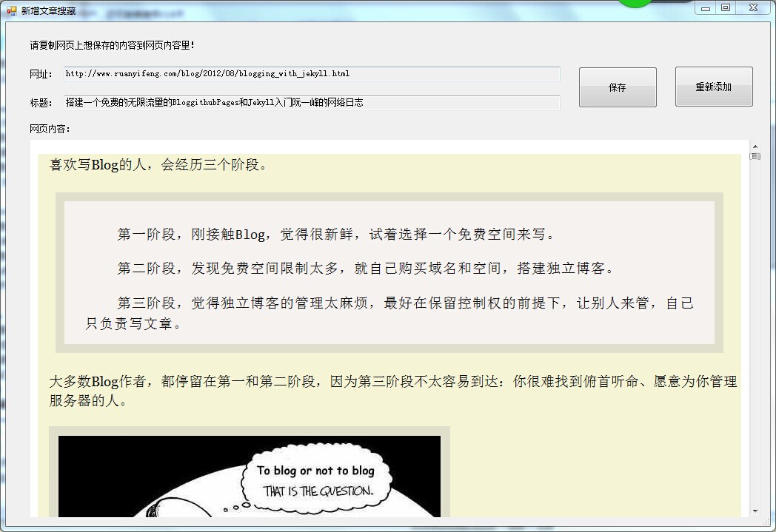Click the scrollbar thumb in content area
The width and height of the screenshot is (776, 532).
[x=755, y=156]
